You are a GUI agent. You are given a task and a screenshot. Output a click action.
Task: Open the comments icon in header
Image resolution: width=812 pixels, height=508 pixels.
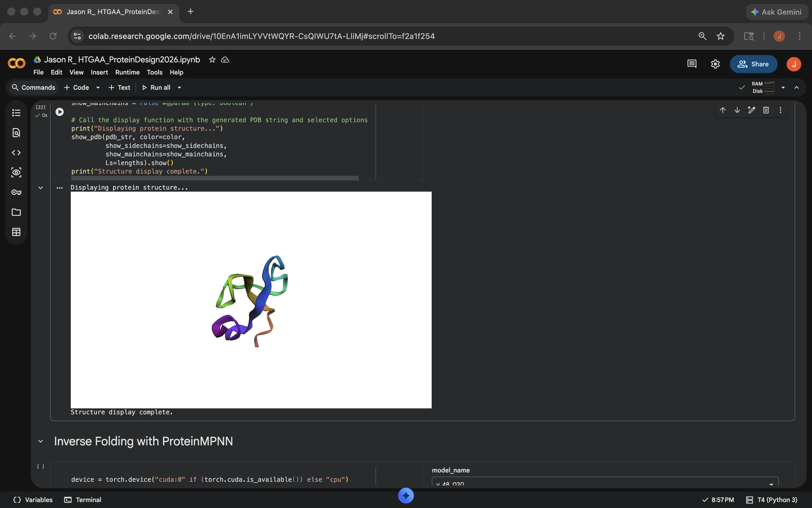pyautogui.click(x=692, y=64)
